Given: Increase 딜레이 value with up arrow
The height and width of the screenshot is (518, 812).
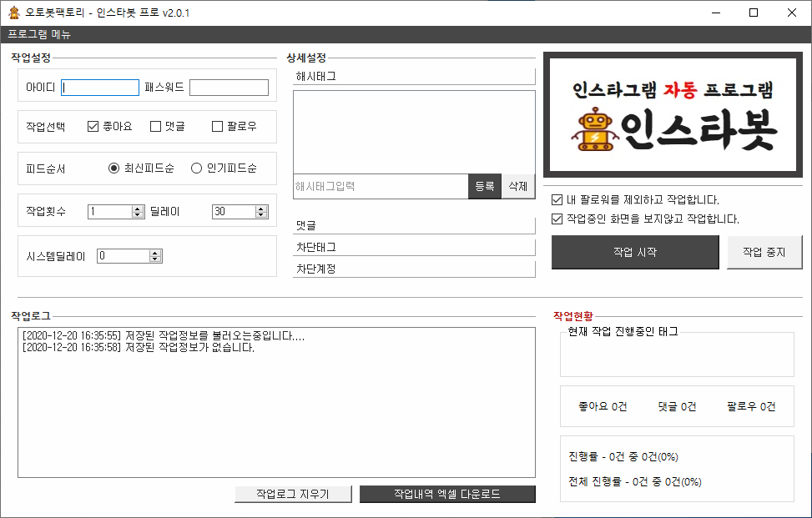Looking at the screenshot, I should [261, 209].
